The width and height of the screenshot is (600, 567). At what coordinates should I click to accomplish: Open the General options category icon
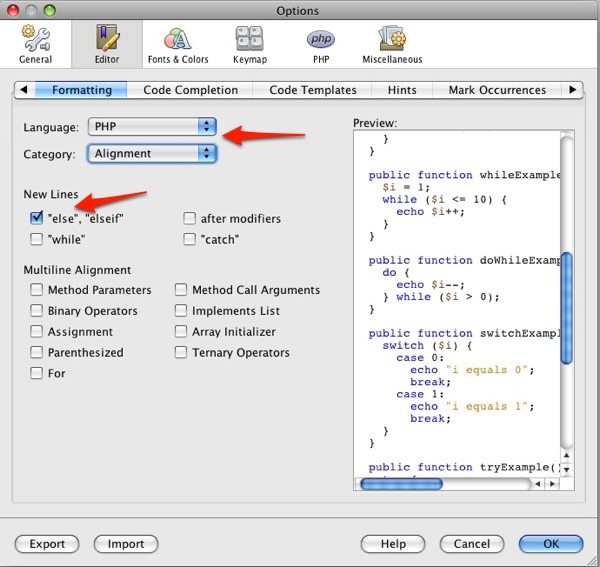click(x=35, y=44)
